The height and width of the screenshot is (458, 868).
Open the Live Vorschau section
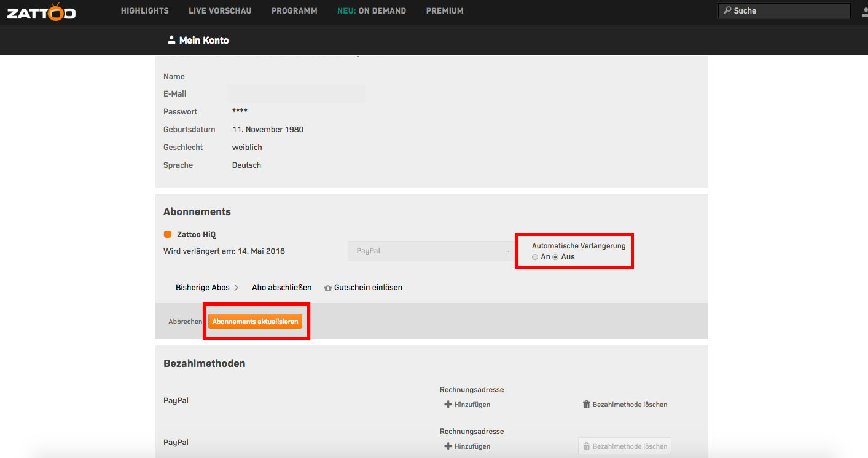[220, 11]
